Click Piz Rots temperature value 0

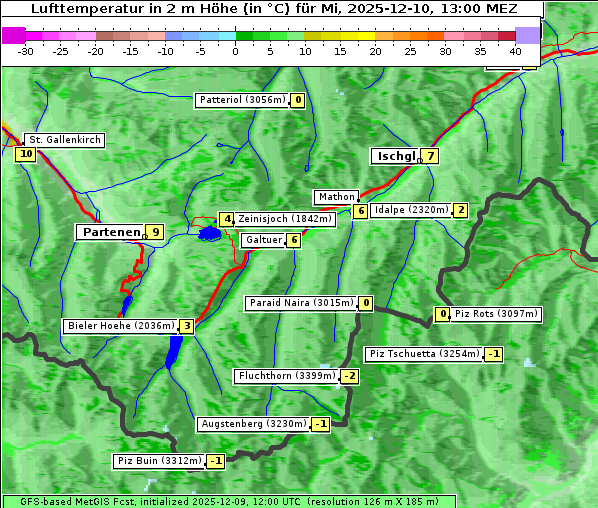click(x=442, y=314)
